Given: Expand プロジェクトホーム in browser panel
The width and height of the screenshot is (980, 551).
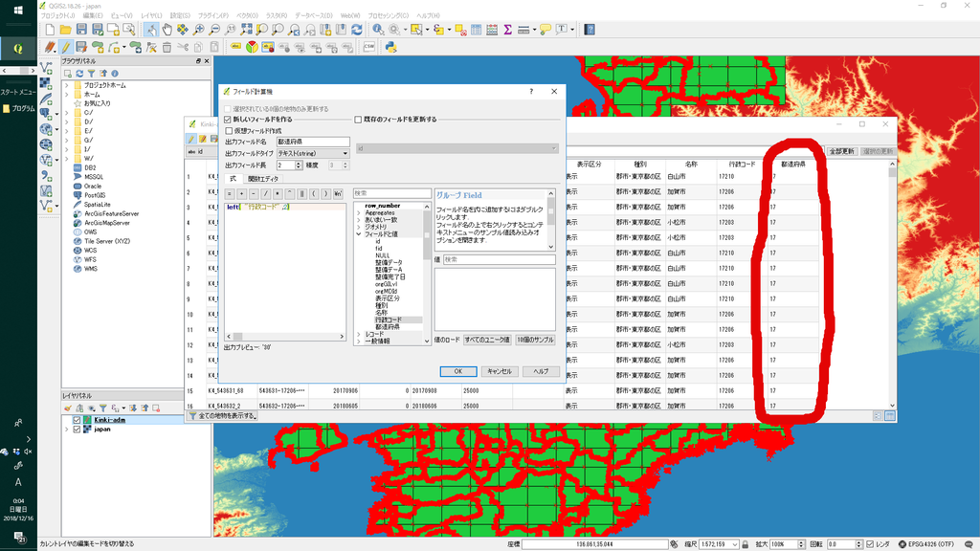Looking at the screenshot, I should point(67,85).
